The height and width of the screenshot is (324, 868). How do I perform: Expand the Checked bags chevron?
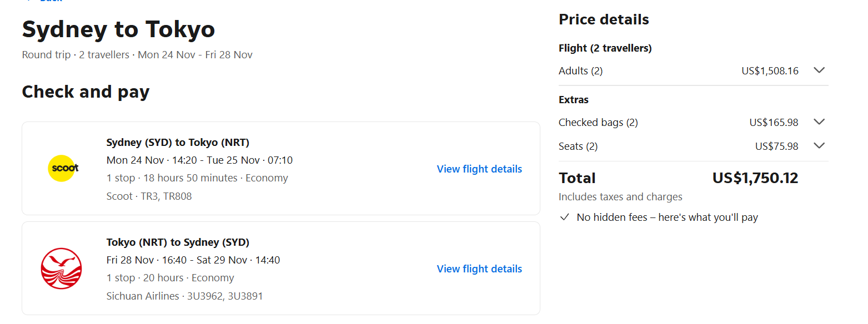(x=819, y=122)
